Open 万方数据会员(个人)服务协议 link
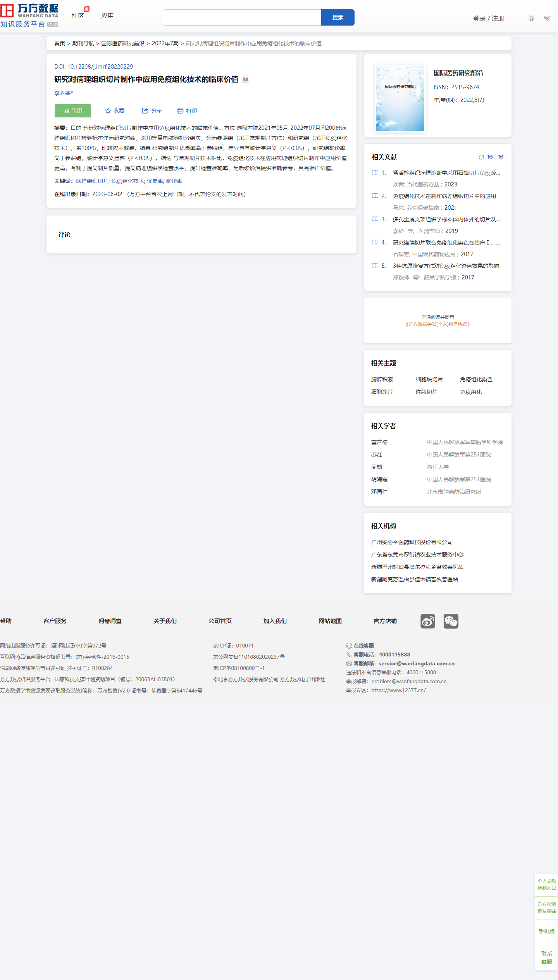Image resolution: width=558 pixels, height=980 pixels. pos(438,324)
